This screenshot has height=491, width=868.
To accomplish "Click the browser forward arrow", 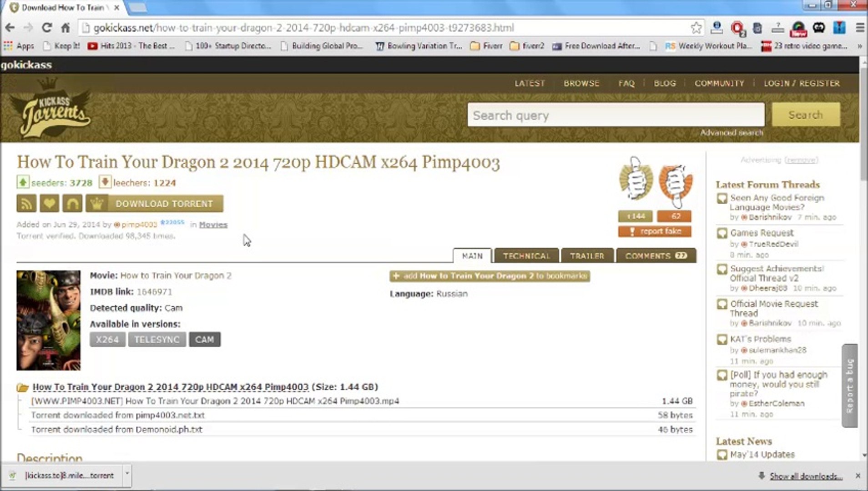I will pos(28,28).
